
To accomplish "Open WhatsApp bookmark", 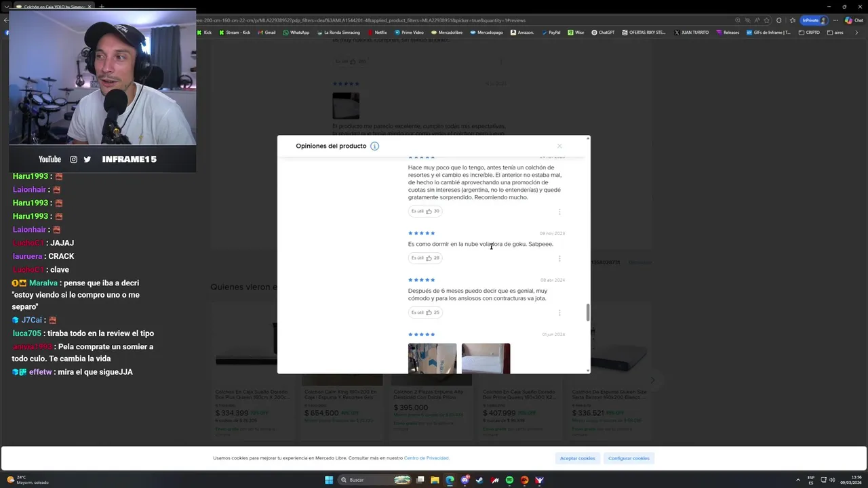I will tap(296, 32).
